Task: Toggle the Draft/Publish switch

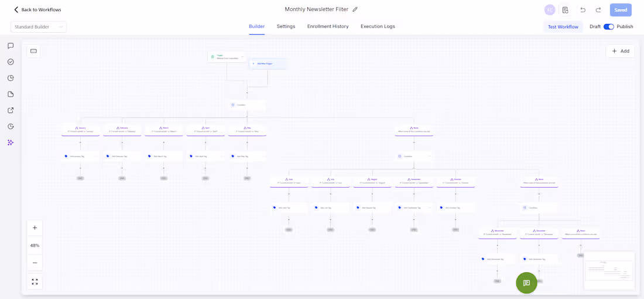Action: coord(609,26)
